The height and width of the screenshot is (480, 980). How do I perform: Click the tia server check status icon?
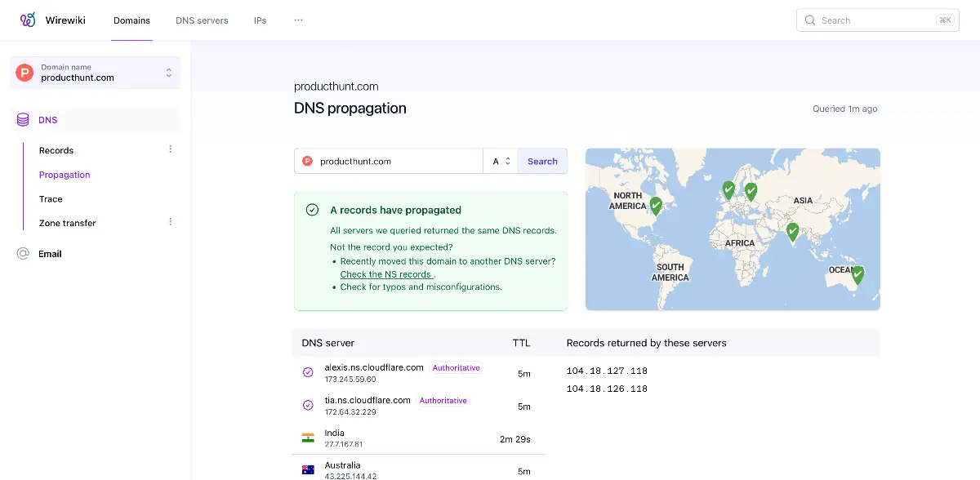point(308,405)
